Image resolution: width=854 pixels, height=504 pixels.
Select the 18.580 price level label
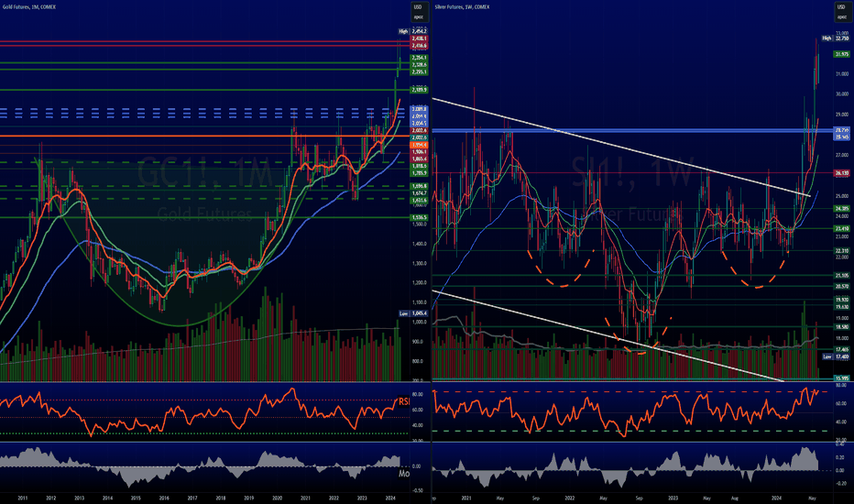click(x=842, y=327)
